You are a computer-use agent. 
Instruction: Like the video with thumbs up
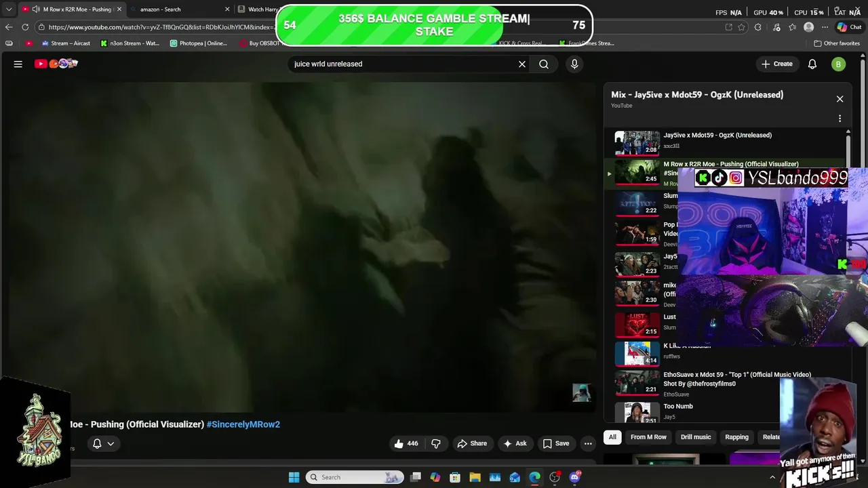(x=406, y=443)
